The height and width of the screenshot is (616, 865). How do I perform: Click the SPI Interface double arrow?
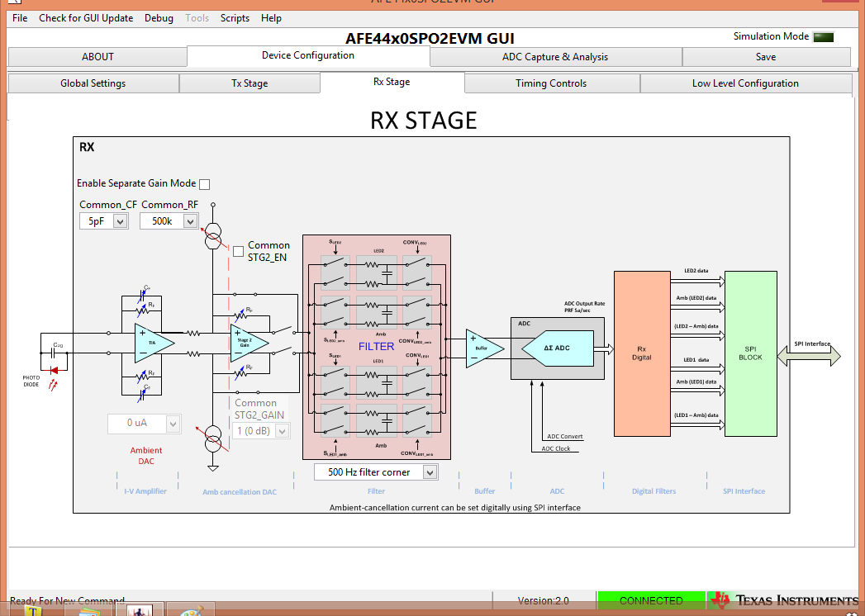pyautogui.click(x=810, y=356)
